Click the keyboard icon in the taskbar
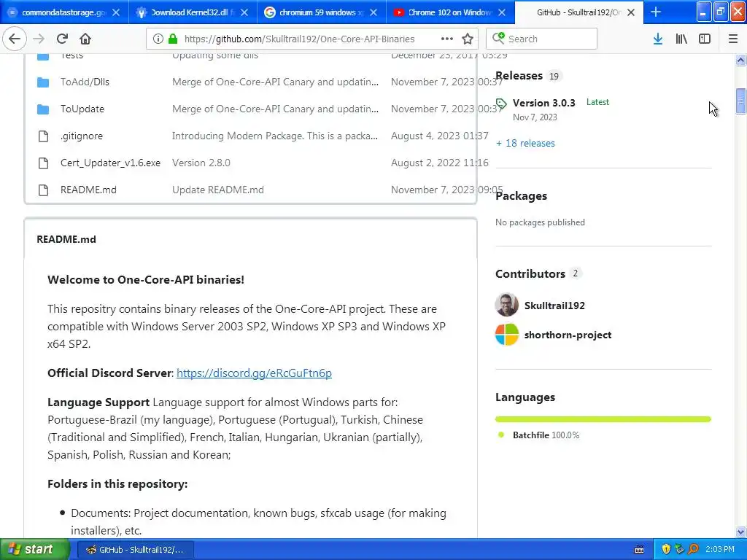 pos(639,550)
